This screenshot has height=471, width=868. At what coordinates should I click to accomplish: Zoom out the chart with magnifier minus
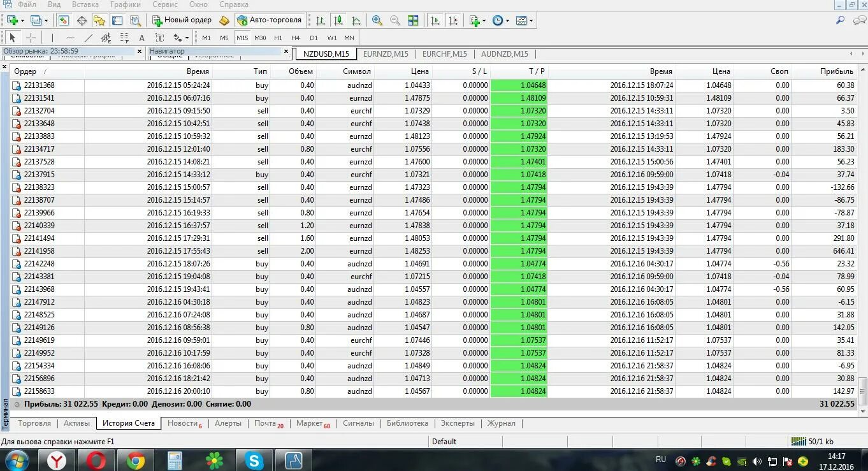click(395, 20)
